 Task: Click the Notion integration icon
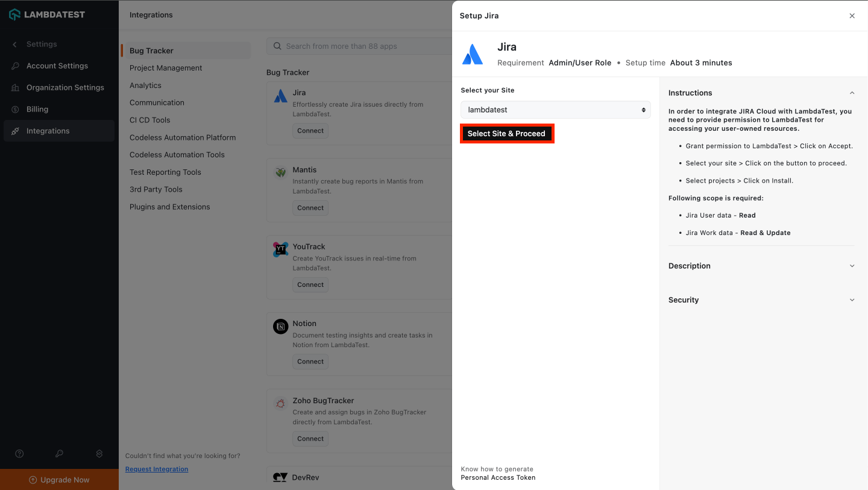280,326
